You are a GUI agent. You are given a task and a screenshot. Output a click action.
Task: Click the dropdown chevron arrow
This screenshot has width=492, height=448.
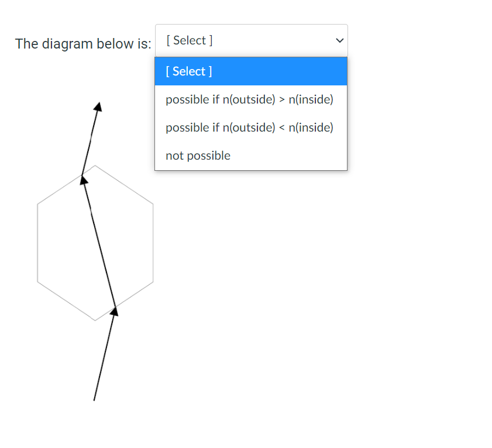click(340, 40)
